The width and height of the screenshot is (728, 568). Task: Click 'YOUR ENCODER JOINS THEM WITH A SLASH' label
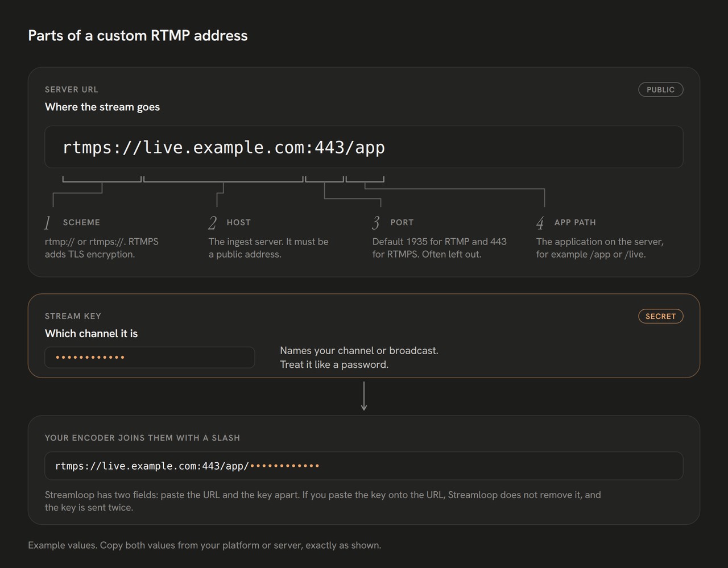click(142, 438)
